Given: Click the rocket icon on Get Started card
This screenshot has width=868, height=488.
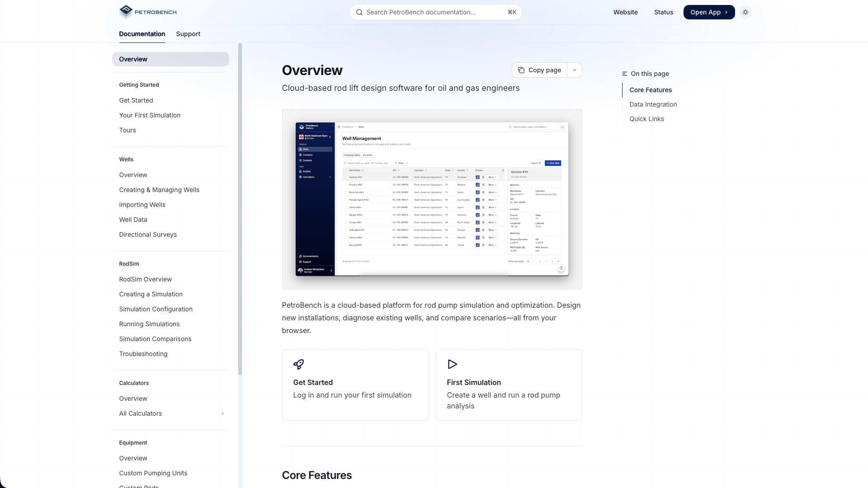Looking at the screenshot, I should [x=298, y=364].
